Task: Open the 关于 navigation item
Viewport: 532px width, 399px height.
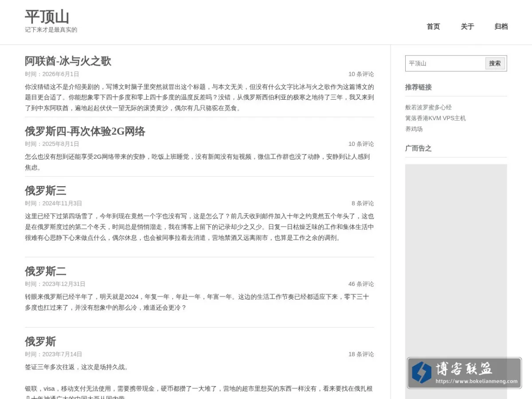Action: tap(467, 27)
